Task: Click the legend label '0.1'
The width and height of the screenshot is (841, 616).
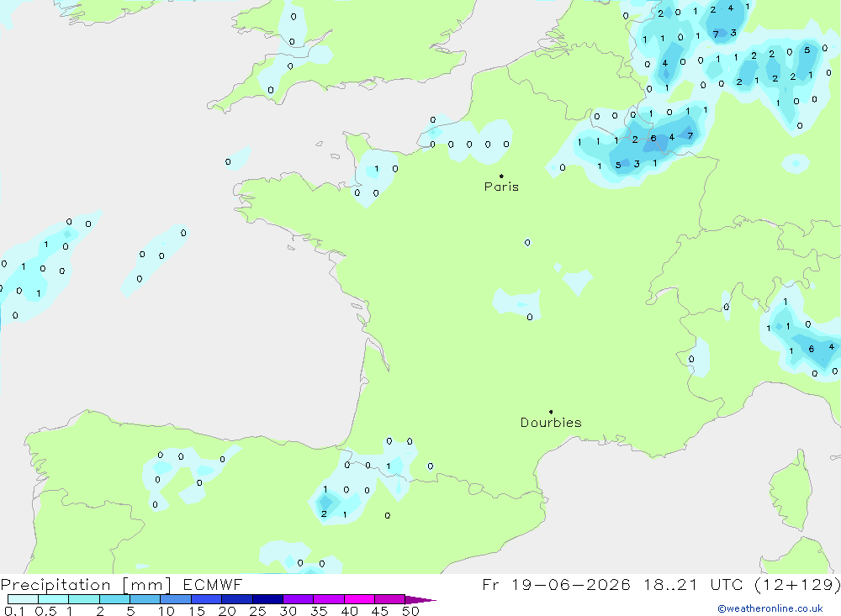Action: coord(14,611)
